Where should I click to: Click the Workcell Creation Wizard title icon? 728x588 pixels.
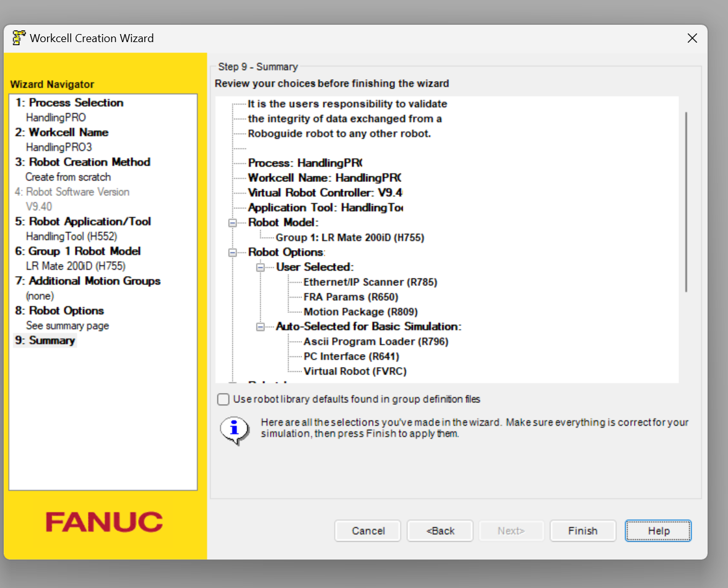pyautogui.click(x=19, y=38)
